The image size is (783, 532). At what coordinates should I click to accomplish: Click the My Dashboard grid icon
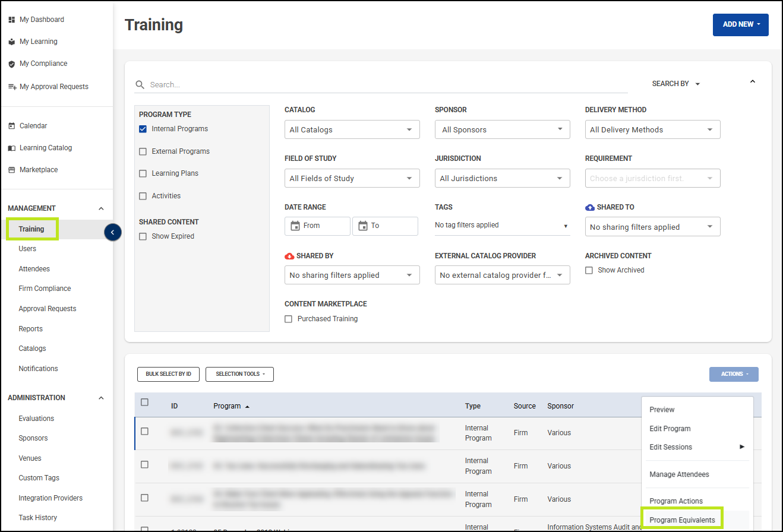point(12,20)
